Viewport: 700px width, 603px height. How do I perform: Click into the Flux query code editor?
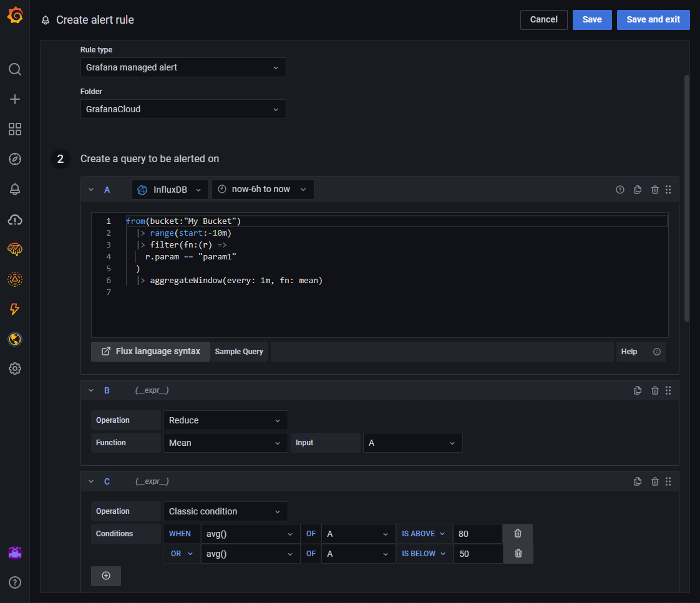point(379,275)
